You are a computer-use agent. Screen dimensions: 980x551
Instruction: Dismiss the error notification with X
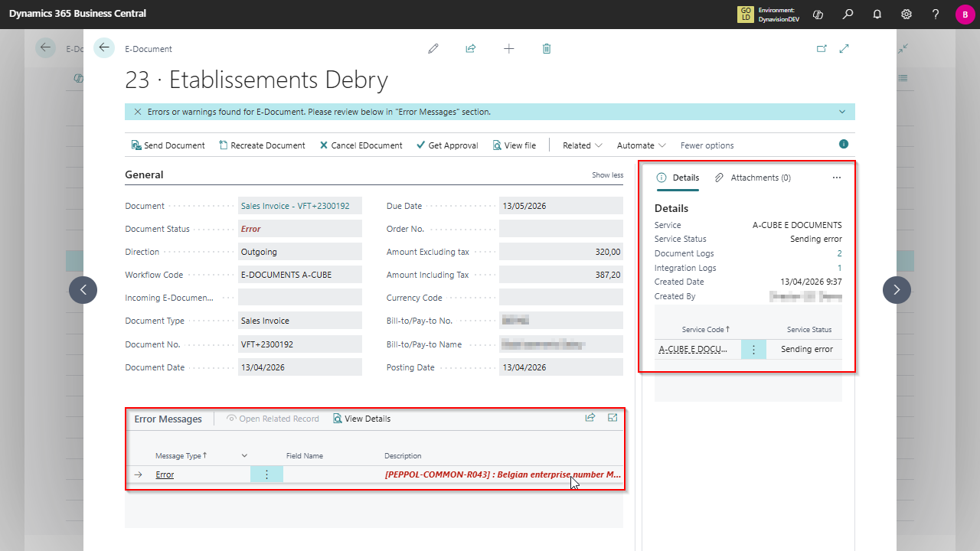(x=138, y=112)
